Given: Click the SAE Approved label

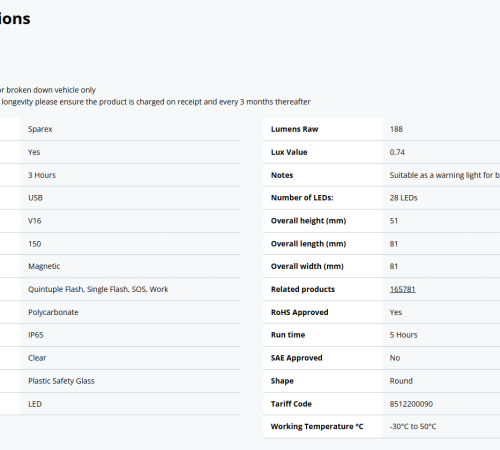Looking at the screenshot, I should pos(297,358).
